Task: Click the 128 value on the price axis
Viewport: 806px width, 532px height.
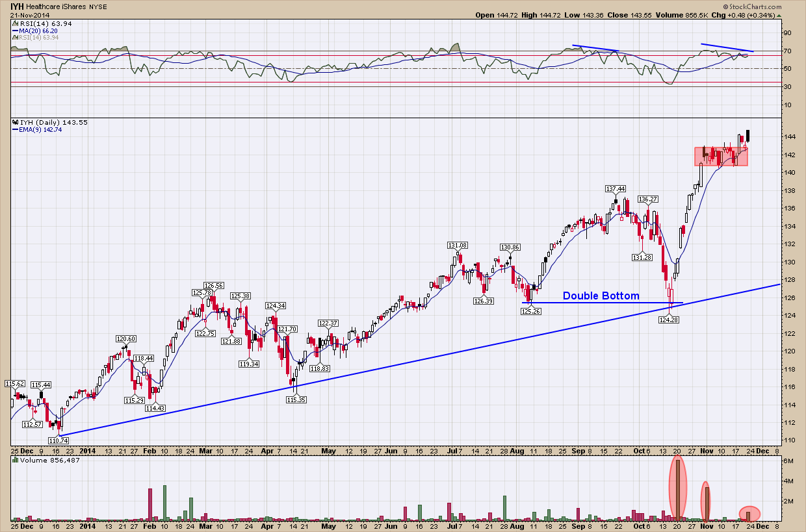Action: (x=789, y=280)
